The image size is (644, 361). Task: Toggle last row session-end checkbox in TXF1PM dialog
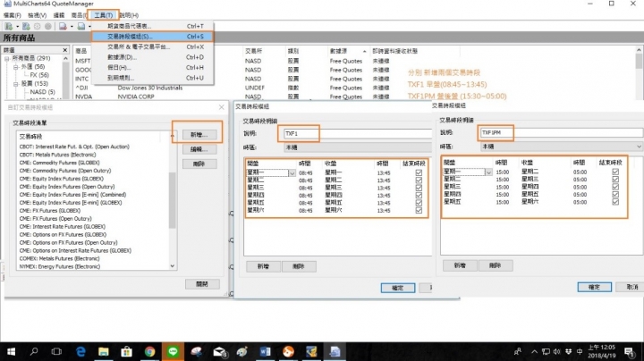[x=615, y=202]
